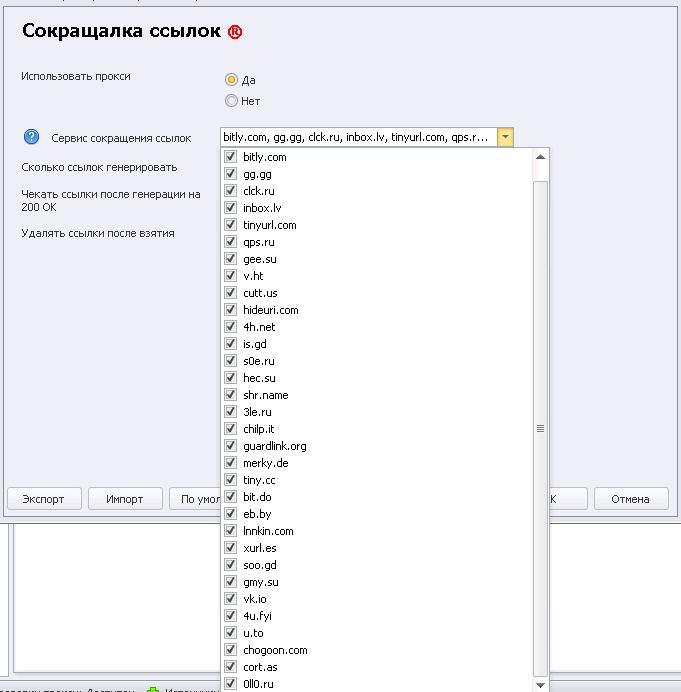This screenshot has height=692, width=681.
Task: Select the Нет proxy radio button
Action: 231,101
